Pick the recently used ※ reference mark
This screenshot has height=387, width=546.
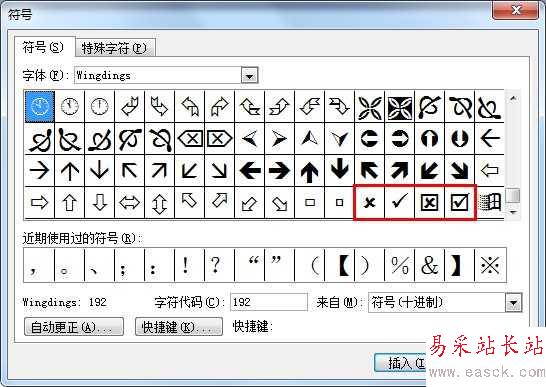(490, 265)
